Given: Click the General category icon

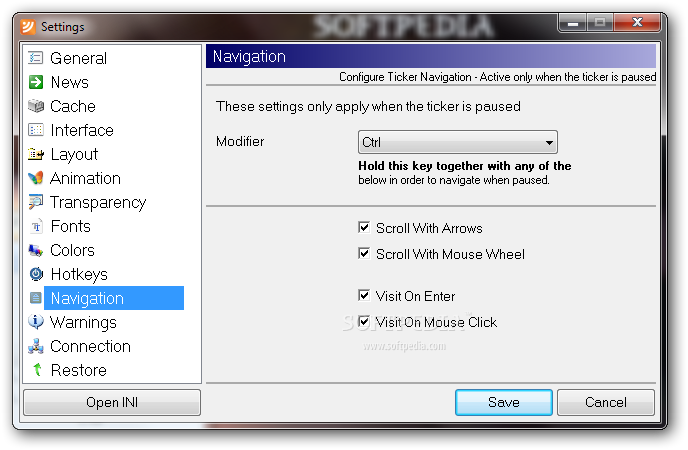Looking at the screenshot, I should (x=36, y=57).
